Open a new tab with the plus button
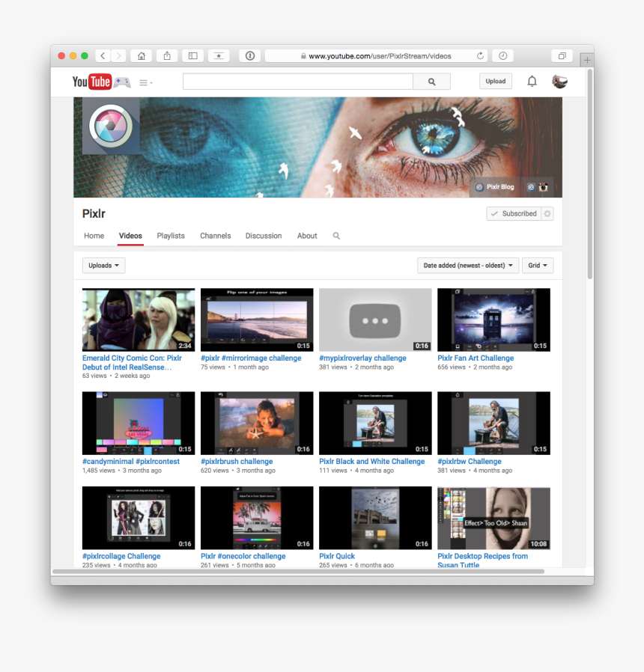 pos(587,60)
